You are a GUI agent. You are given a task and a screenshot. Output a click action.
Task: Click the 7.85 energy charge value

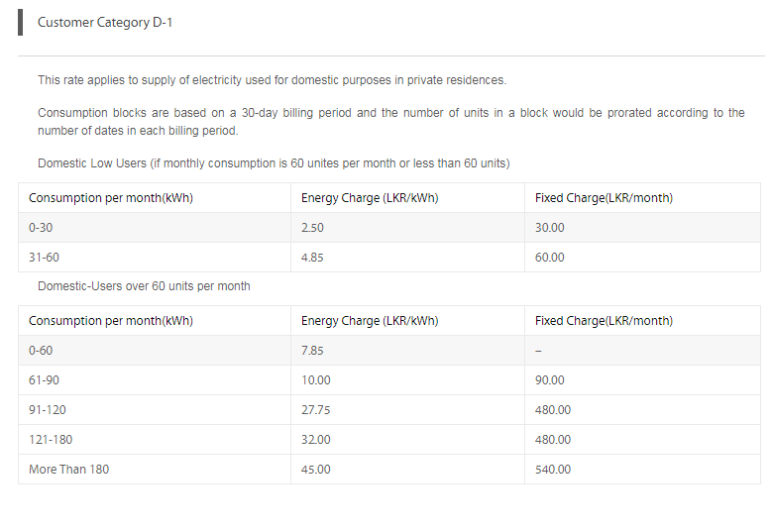[312, 351]
